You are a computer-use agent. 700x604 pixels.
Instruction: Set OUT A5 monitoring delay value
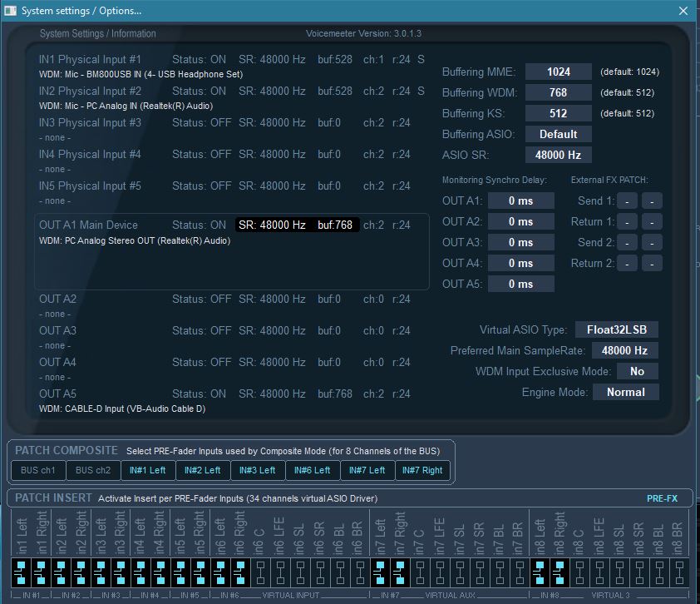point(521,285)
